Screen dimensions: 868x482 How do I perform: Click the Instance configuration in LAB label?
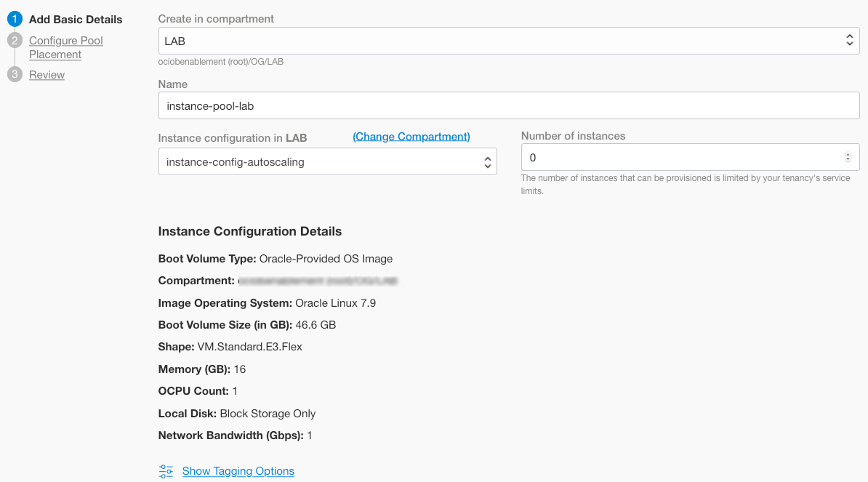coord(233,137)
